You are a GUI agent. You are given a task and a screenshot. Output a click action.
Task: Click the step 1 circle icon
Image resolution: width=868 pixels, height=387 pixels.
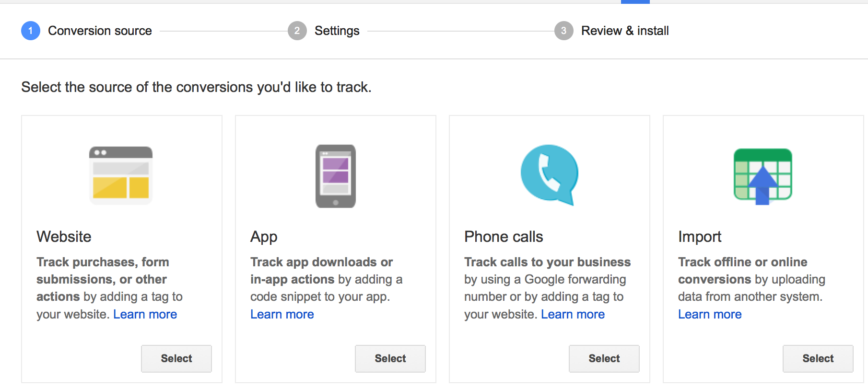click(x=31, y=31)
